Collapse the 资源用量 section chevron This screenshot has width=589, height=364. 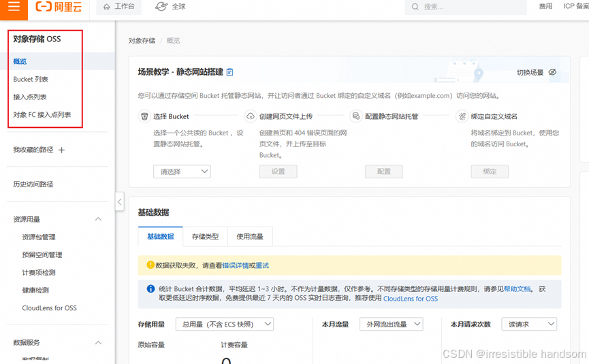tap(99, 219)
